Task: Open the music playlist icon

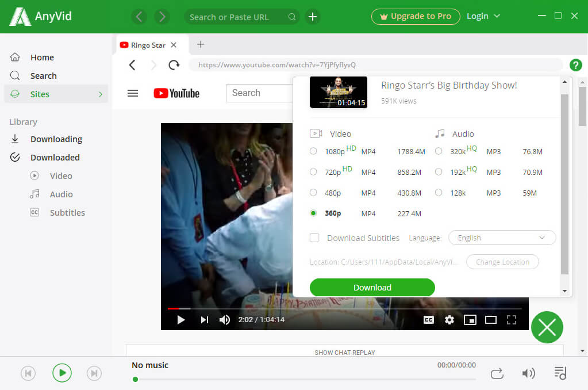Action: point(560,373)
